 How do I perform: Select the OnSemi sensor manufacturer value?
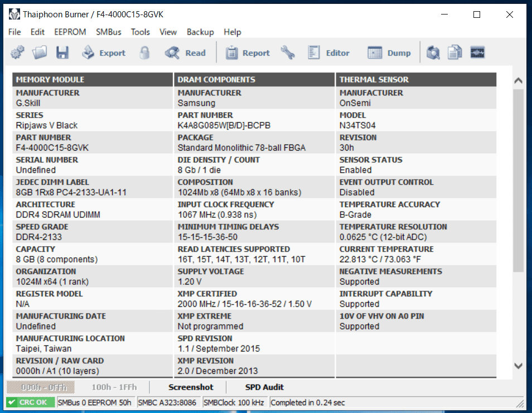coord(355,103)
